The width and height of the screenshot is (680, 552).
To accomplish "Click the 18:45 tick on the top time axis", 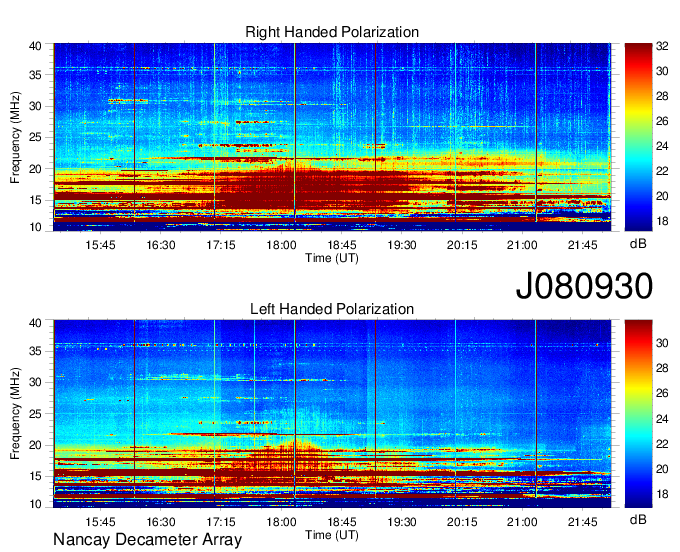I will pyautogui.click(x=341, y=245).
